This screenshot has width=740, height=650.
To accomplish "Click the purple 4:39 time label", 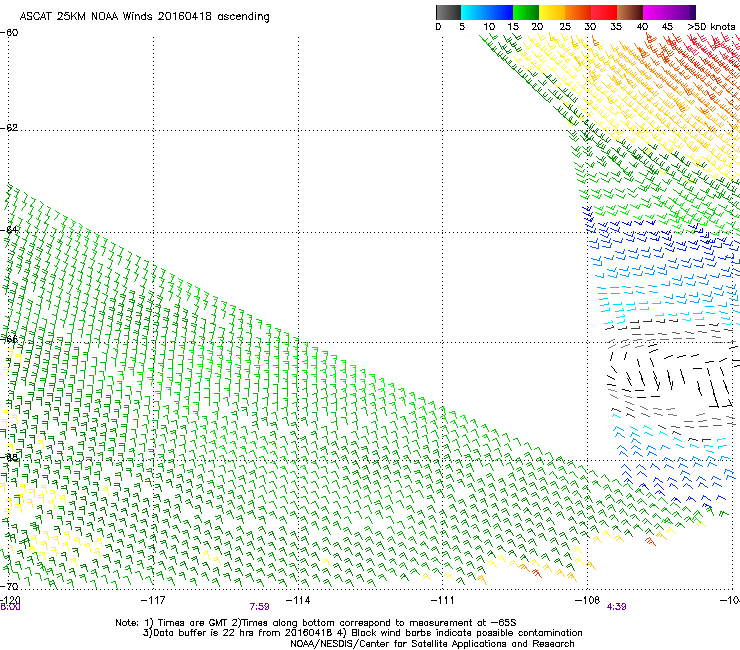I will tap(616, 607).
